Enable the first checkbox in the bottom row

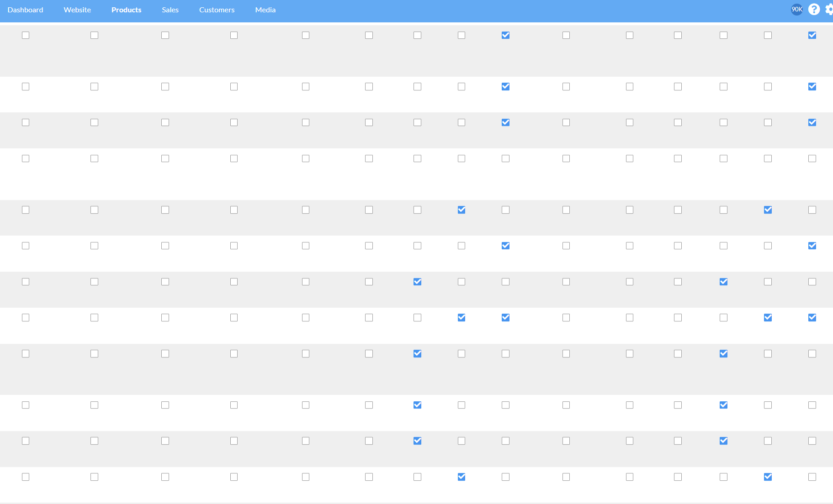pos(26,477)
